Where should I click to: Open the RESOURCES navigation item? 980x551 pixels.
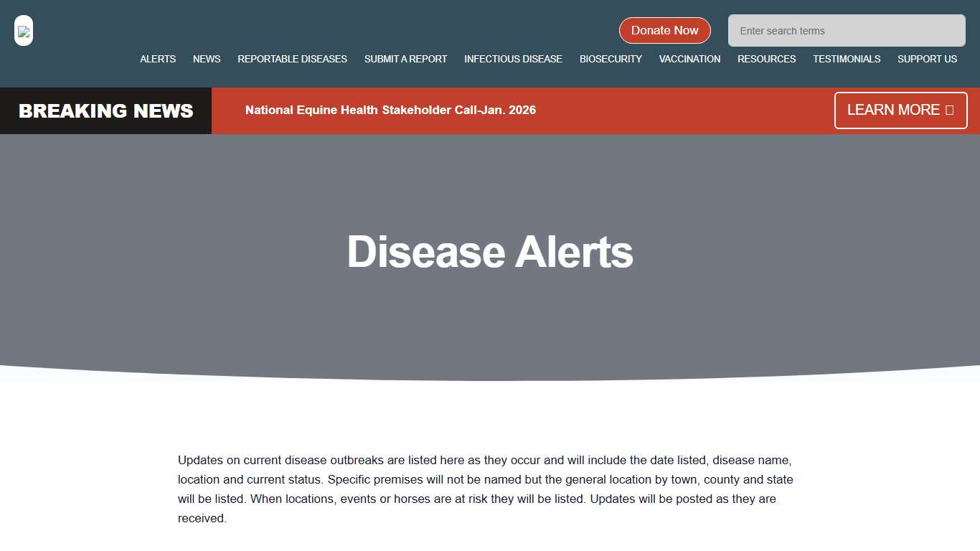pos(766,59)
